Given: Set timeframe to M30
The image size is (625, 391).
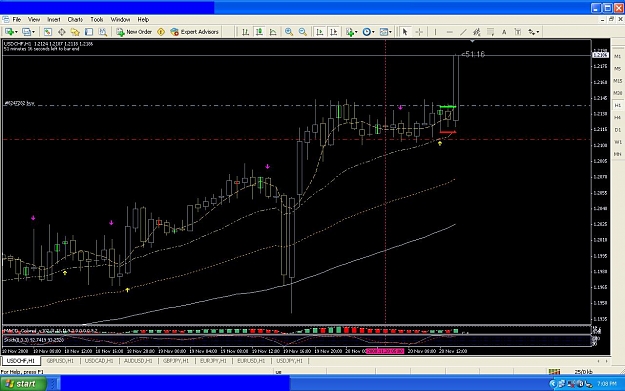Looking at the screenshot, I should point(617,93).
